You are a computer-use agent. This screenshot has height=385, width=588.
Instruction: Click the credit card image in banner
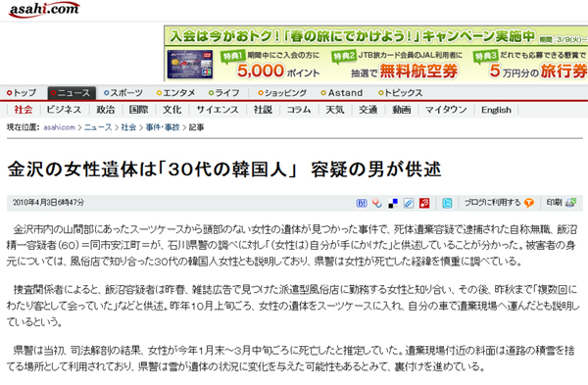[x=190, y=64]
